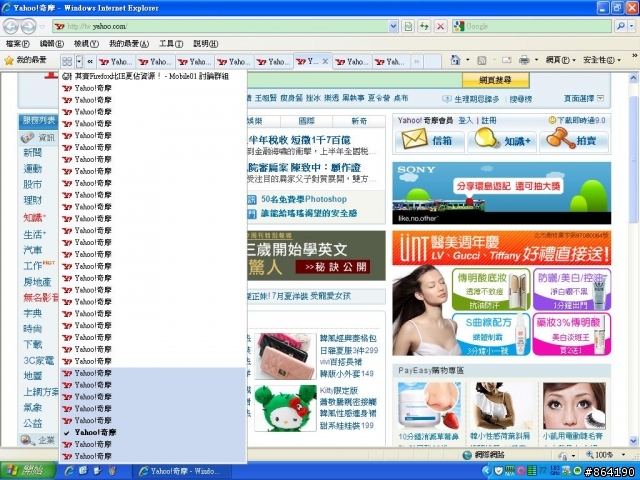Collapse the tab list dropdown arrow
Screen dimensions: 640x480
[79, 62]
